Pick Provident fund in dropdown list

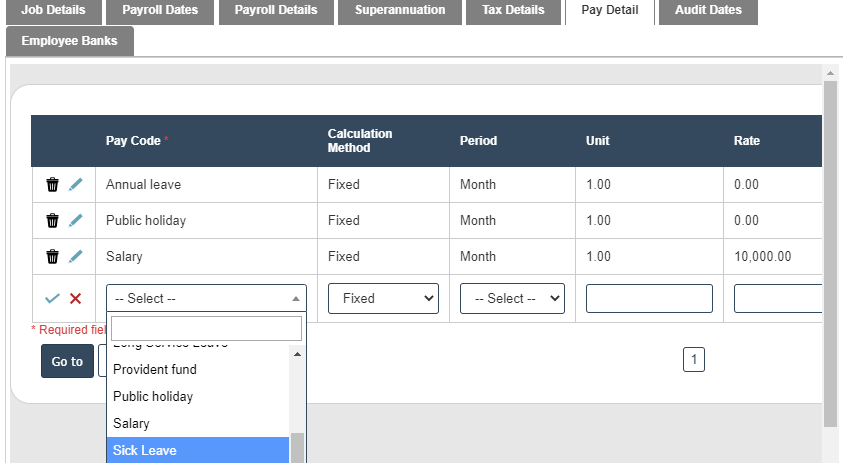click(x=198, y=370)
